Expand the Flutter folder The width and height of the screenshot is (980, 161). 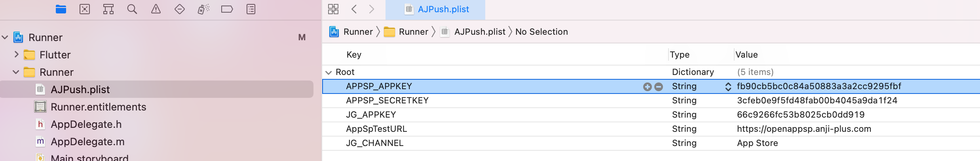[16, 54]
